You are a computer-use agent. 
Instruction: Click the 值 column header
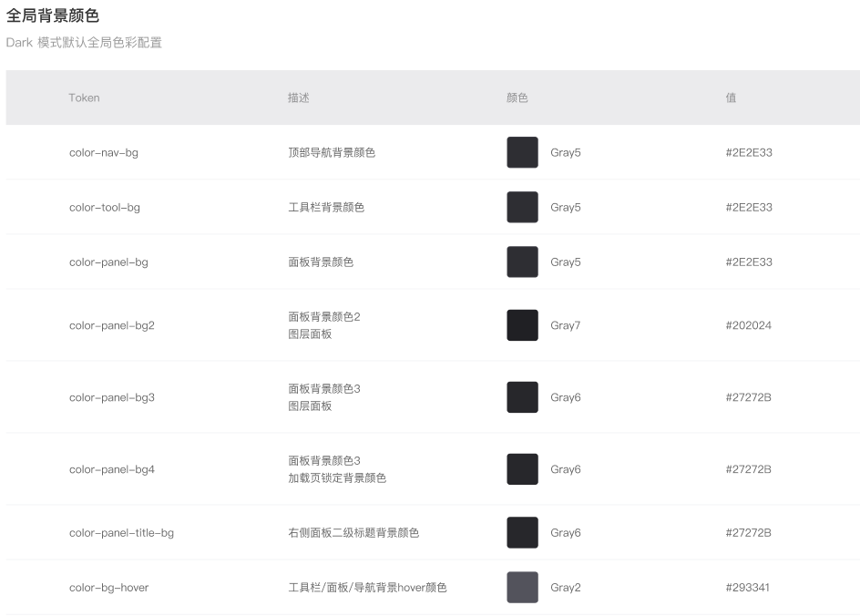pos(732,98)
